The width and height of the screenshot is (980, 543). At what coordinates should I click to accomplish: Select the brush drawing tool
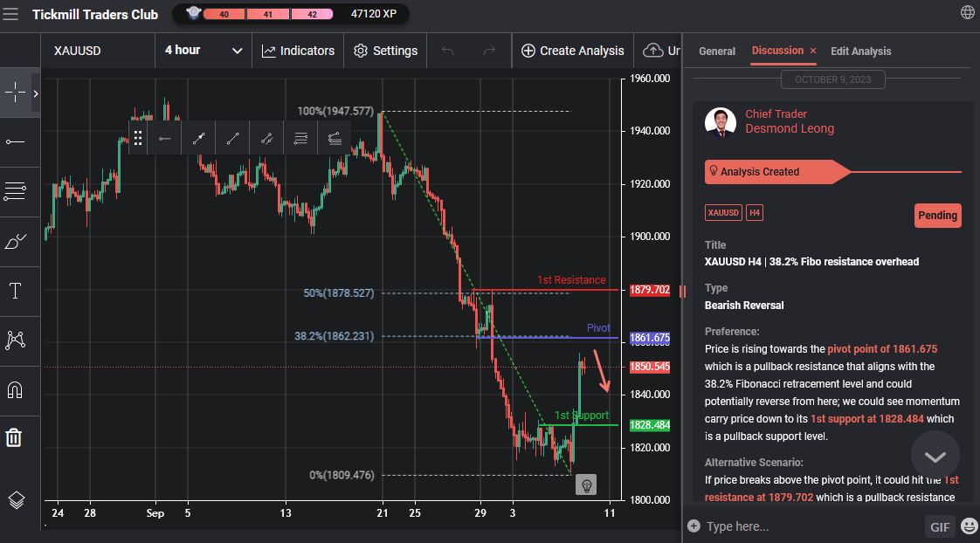(x=15, y=241)
